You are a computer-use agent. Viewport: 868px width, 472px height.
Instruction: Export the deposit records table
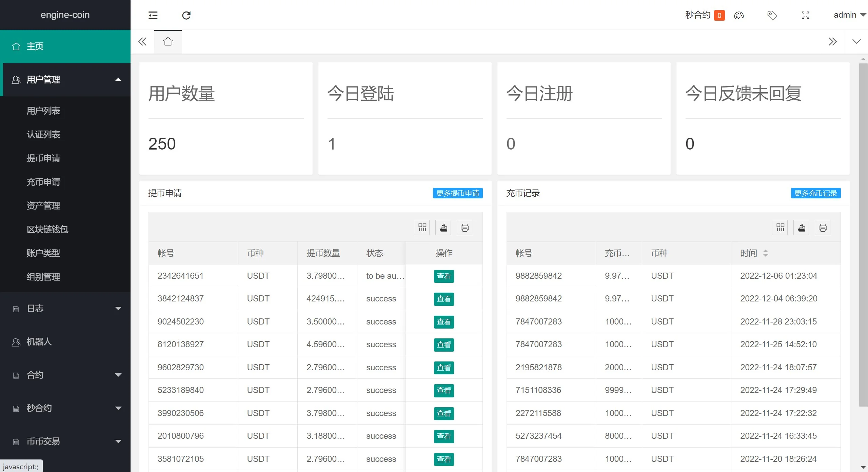tap(802, 228)
